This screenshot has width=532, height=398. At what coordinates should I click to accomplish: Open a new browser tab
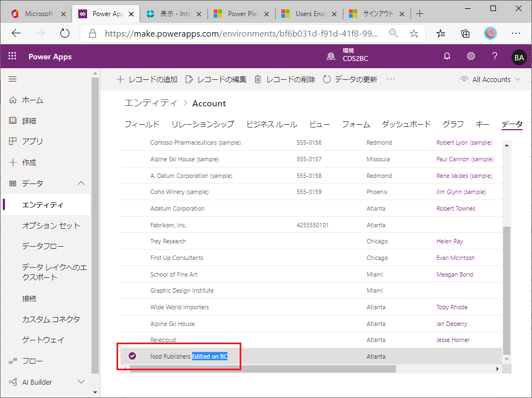tap(420, 13)
